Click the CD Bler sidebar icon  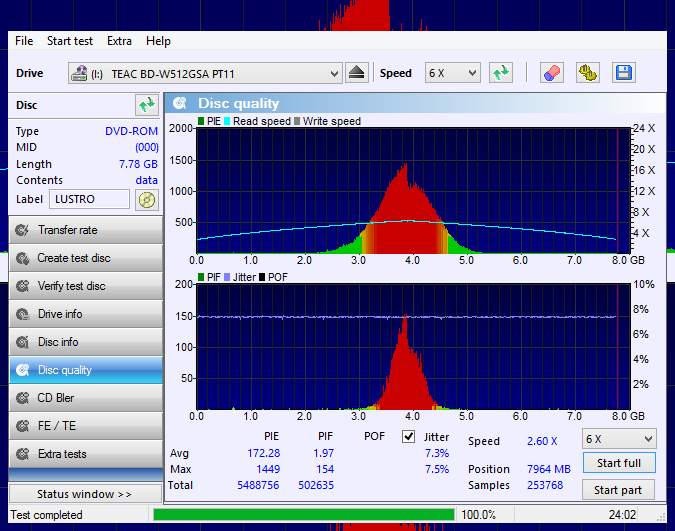(x=22, y=398)
